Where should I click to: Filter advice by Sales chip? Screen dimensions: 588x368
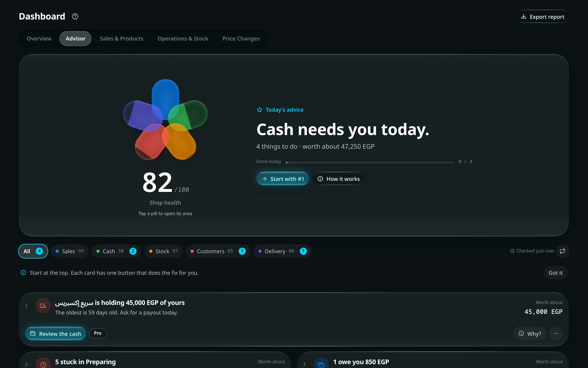click(69, 251)
